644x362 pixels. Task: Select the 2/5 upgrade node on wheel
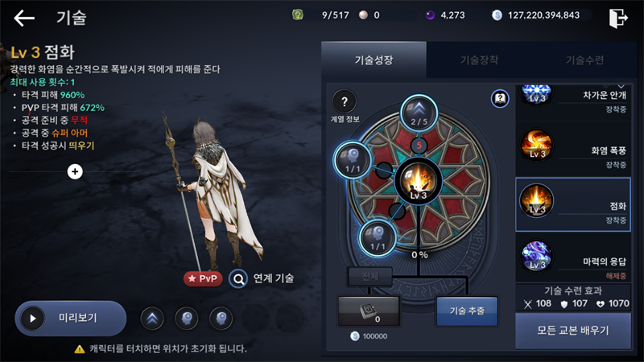click(419, 113)
